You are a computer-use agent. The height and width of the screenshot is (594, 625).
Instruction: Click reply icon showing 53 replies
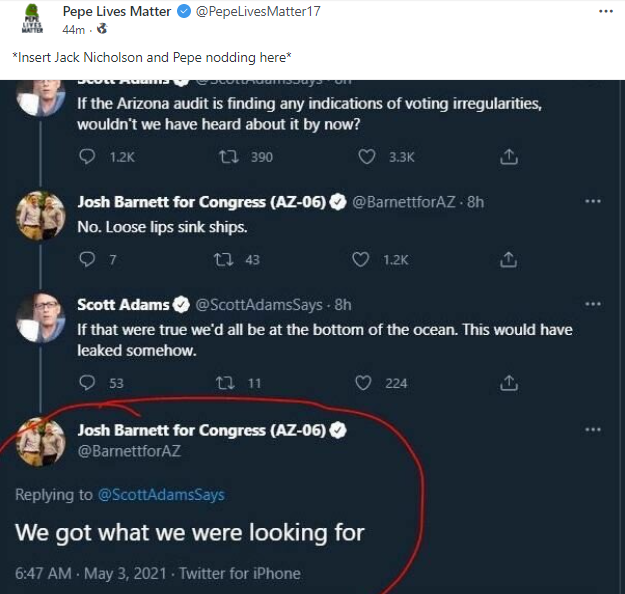(87, 383)
